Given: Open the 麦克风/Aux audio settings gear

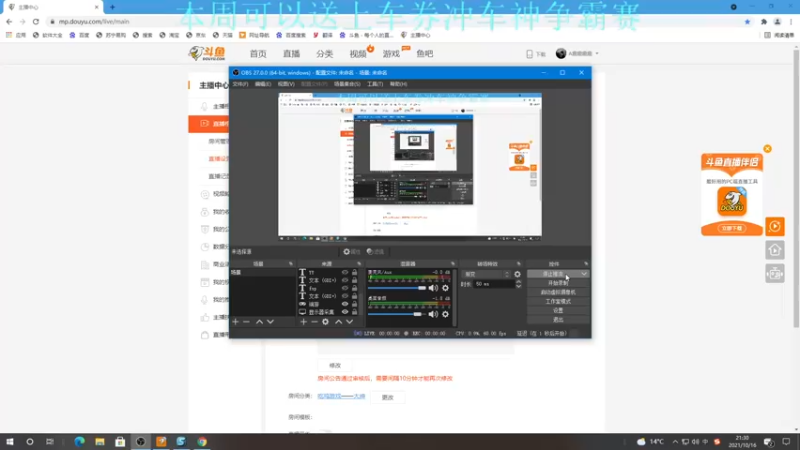Looking at the screenshot, I should [445, 288].
